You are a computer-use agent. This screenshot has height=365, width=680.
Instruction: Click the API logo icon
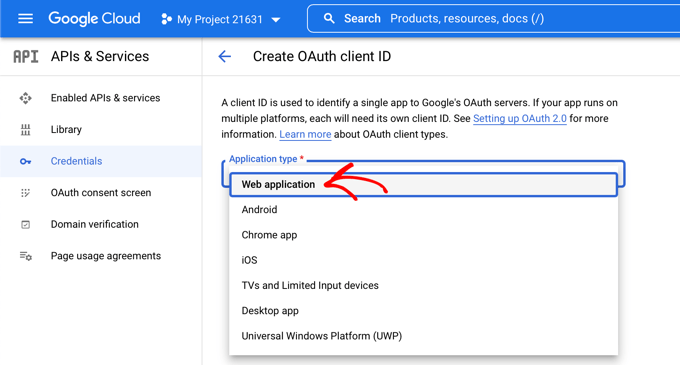click(26, 56)
